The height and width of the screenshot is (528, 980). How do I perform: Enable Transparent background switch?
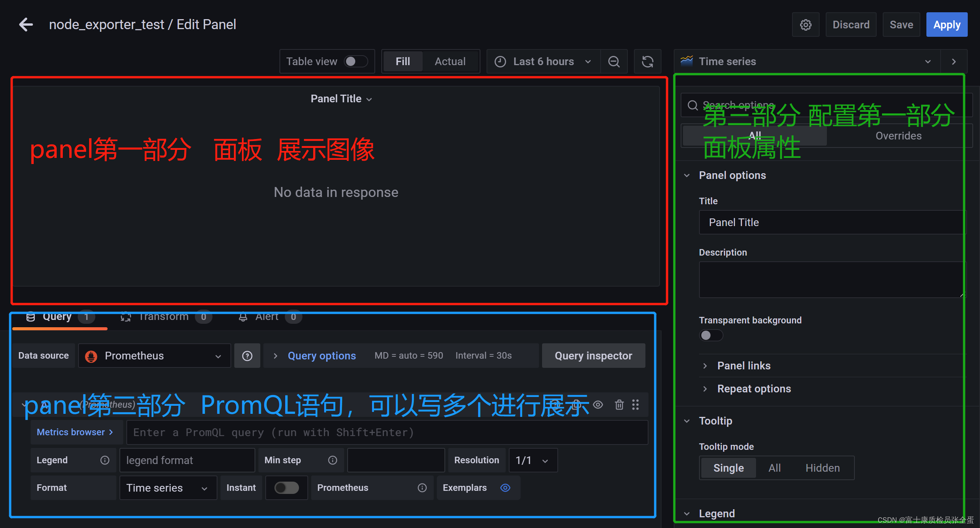pyautogui.click(x=710, y=335)
